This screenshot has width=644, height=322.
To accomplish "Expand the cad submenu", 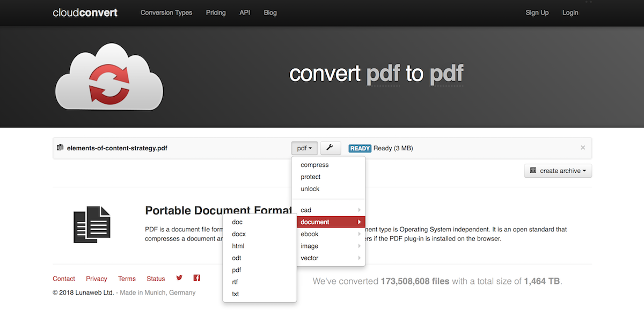I will coord(328,210).
